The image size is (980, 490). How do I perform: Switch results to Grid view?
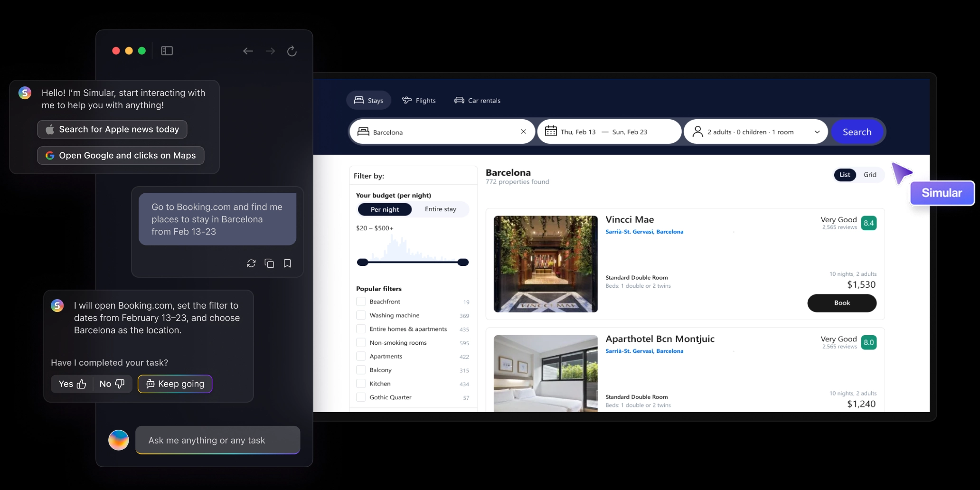pyautogui.click(x=869, y=175)
